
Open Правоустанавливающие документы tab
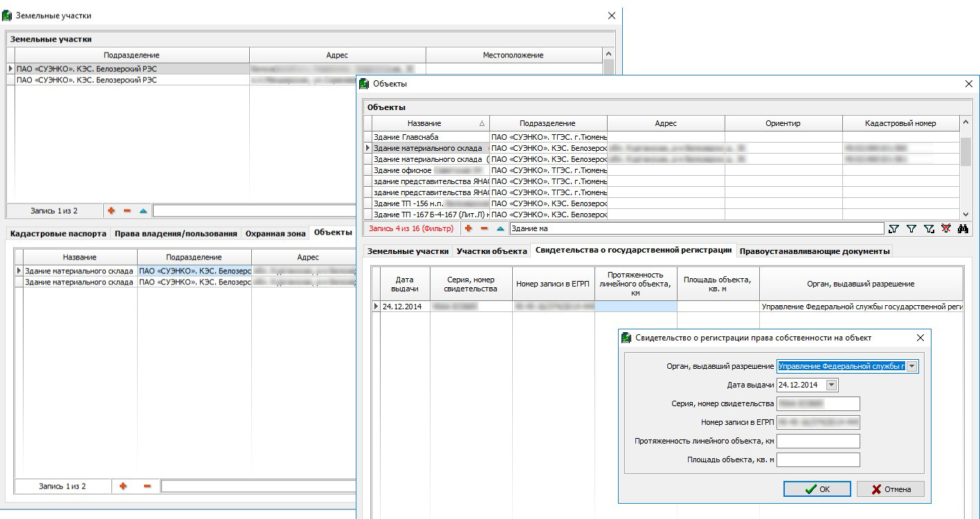814,251
